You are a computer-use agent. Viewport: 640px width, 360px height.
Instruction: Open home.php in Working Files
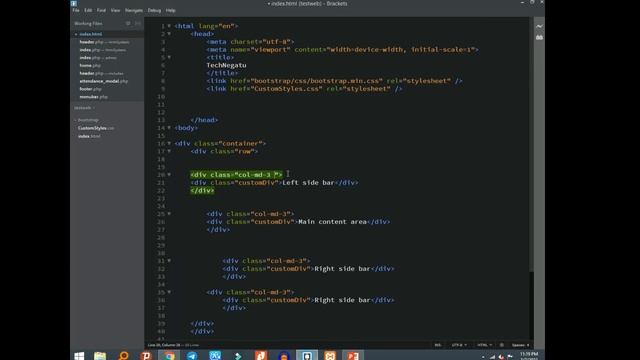tap(90, 65)
